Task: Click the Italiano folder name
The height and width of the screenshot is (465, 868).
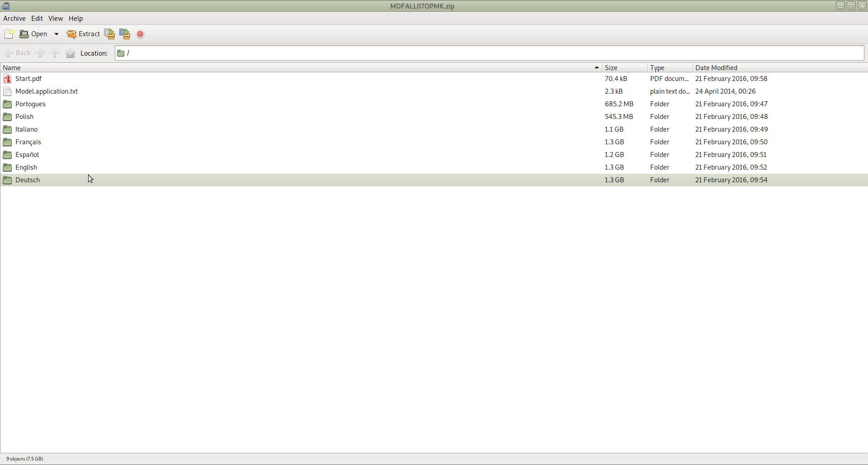Action: [x=26, y=129]
